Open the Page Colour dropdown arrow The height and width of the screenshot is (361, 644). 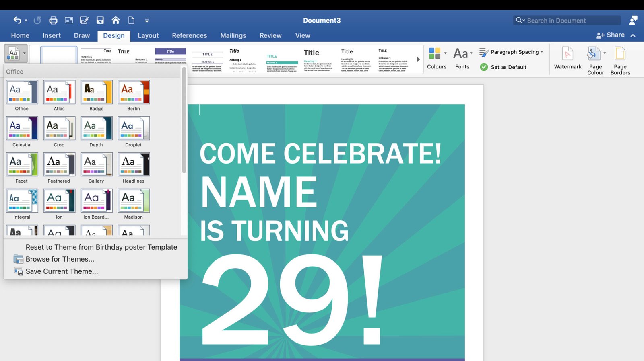pyautogui.click(x=605, y=53)
